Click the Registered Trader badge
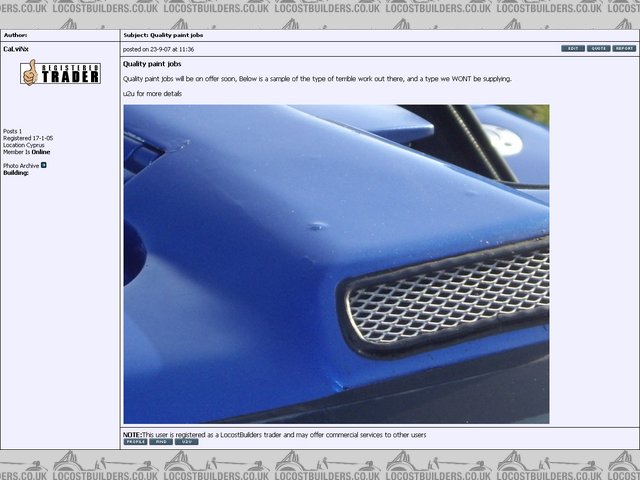This screenshot has width=640, height=480. click(x=60, y=72)
